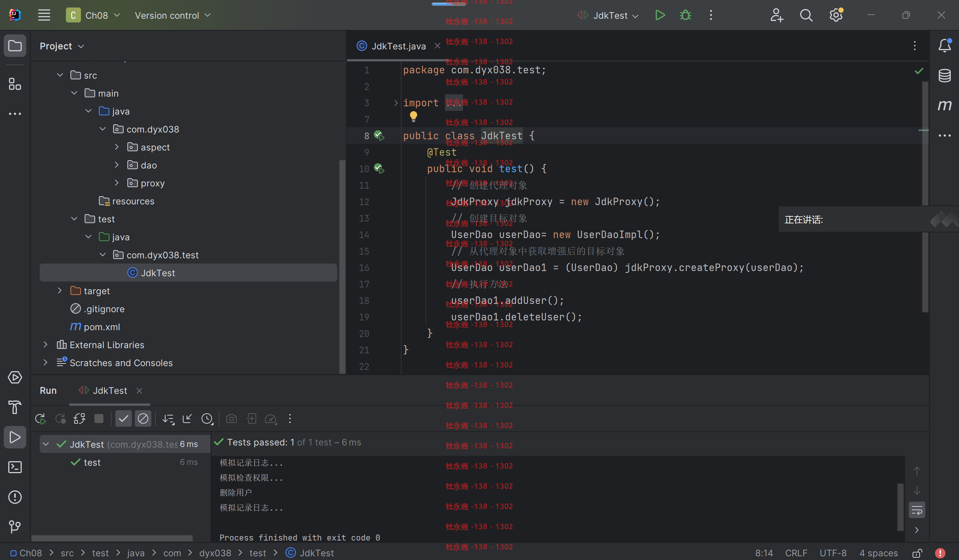Open the Git tool window
This screenshot has width=959, height=560.
tap(15, 527)
